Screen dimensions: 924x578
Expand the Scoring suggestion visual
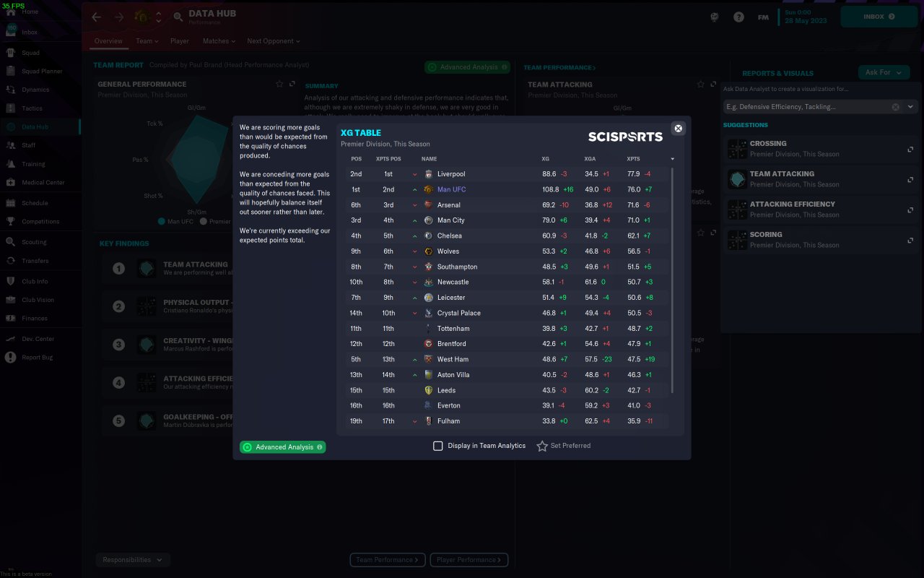910,241
